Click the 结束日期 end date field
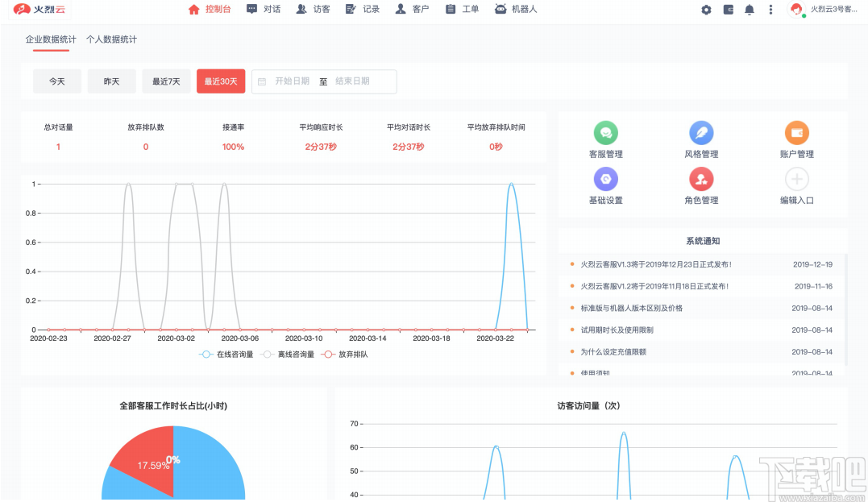 tap(352, 81)
